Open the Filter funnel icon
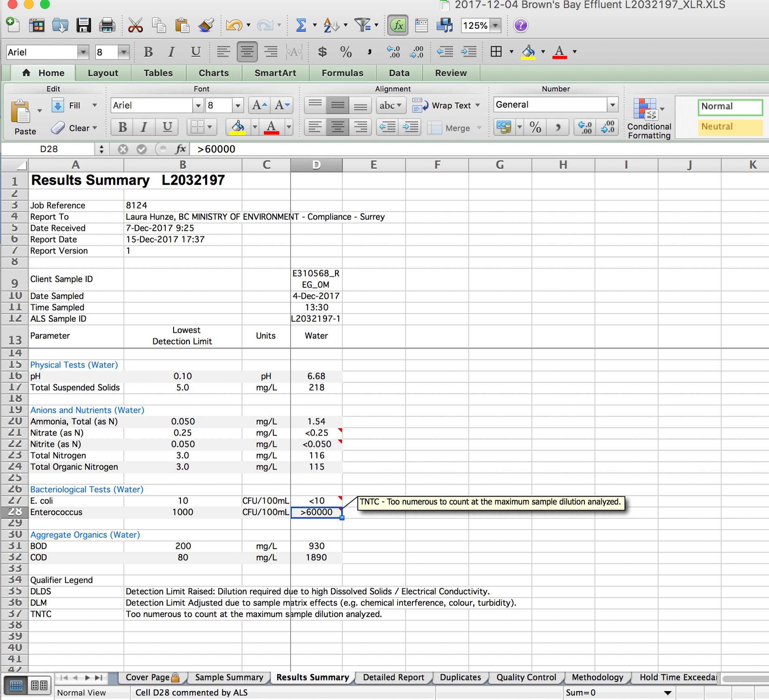Image resolution: width=769 pixels, height=700 pixels. pyautogui.click(x=362, y=26)
